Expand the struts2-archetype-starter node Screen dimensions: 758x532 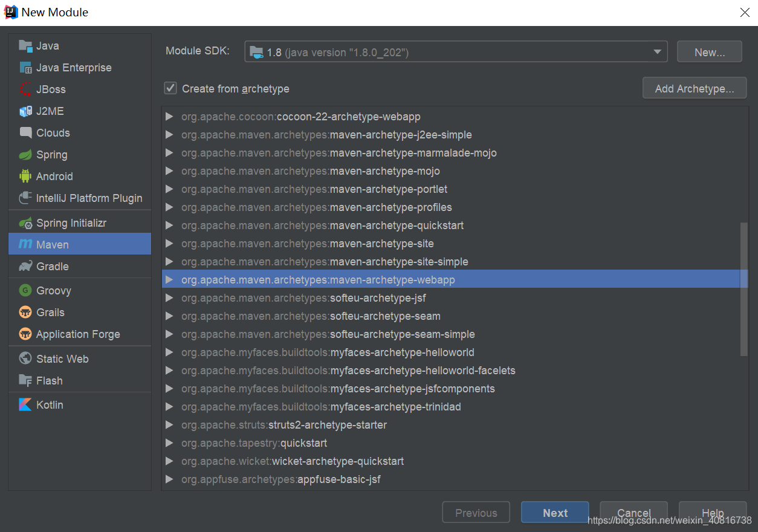[169, 425]
